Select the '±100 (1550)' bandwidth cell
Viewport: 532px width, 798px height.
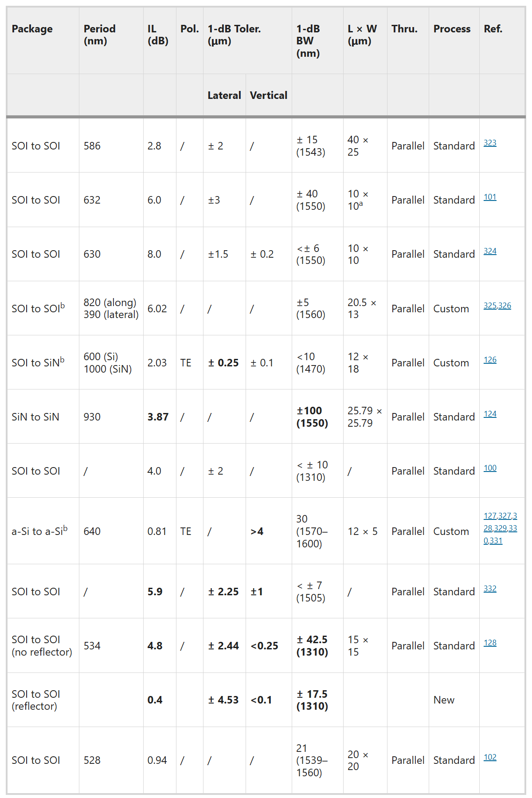click(x=312, y=417)
